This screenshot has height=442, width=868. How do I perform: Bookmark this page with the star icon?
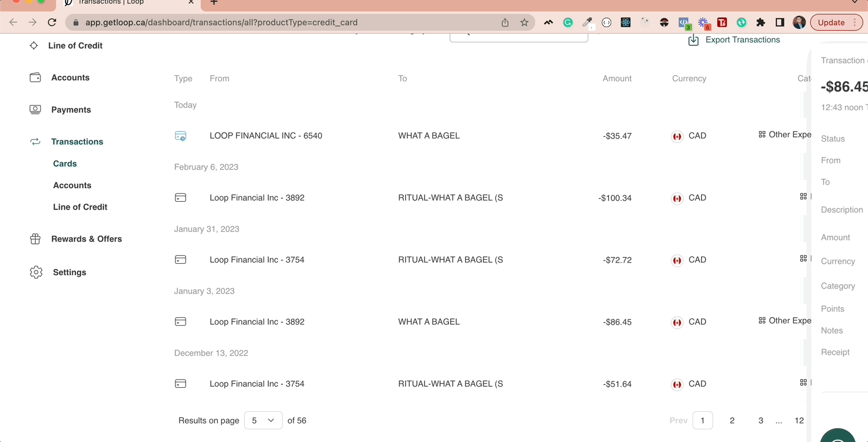click(524, 22)
